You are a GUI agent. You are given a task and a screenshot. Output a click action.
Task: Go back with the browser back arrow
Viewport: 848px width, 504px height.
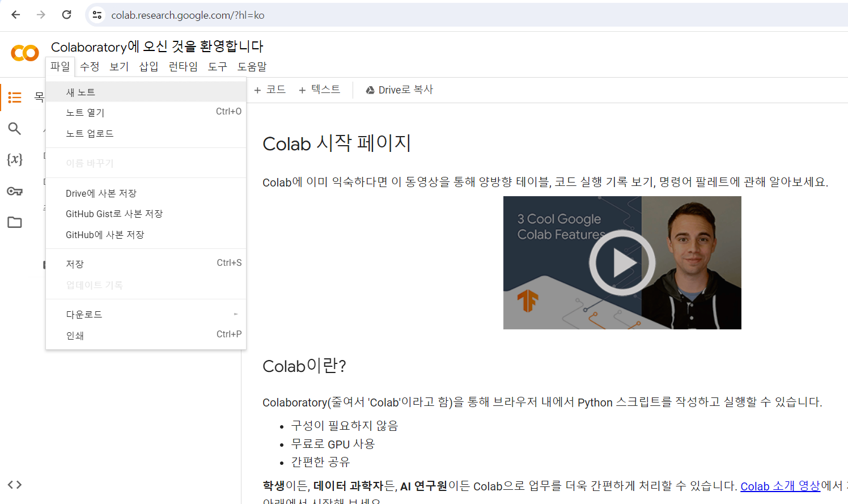[x=16, y=15]
